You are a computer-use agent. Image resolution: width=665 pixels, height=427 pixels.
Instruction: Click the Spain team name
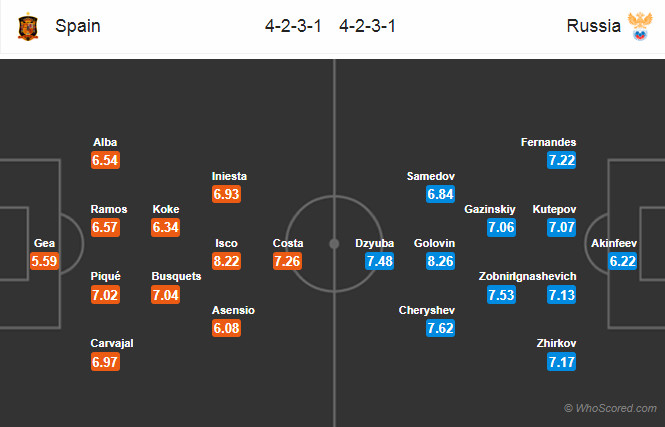pos(78,27)
